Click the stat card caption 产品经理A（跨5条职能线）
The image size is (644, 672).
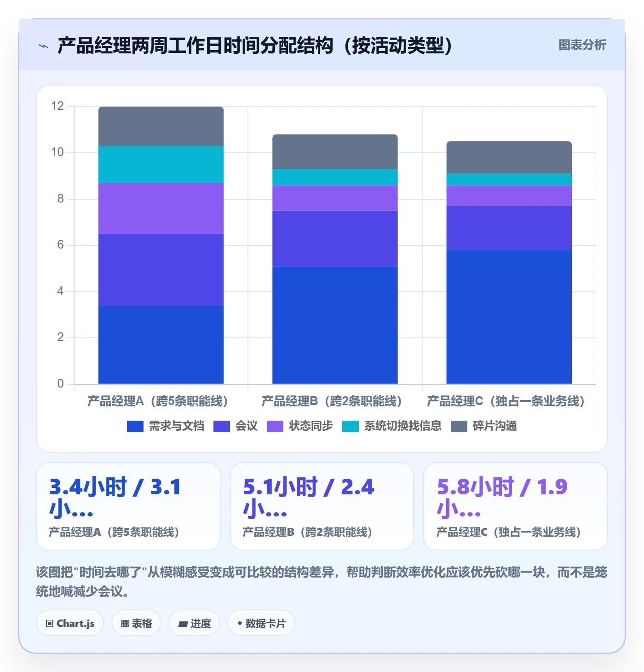114,533
